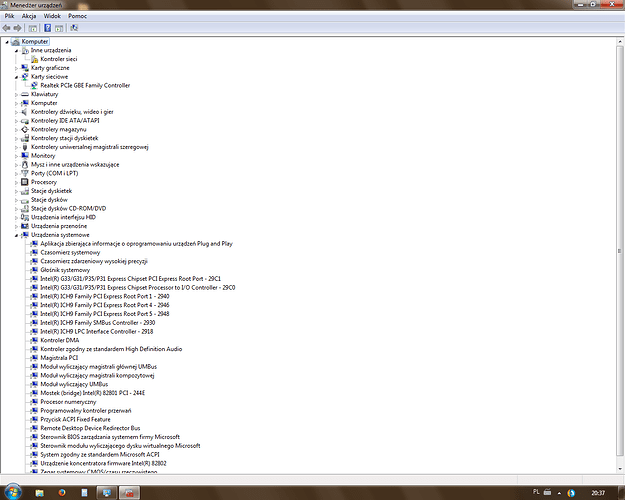The image size is (625, 500).
Task: Select System zgodny ze standardem Microsoft ACPI
Action: pos(100,454)
